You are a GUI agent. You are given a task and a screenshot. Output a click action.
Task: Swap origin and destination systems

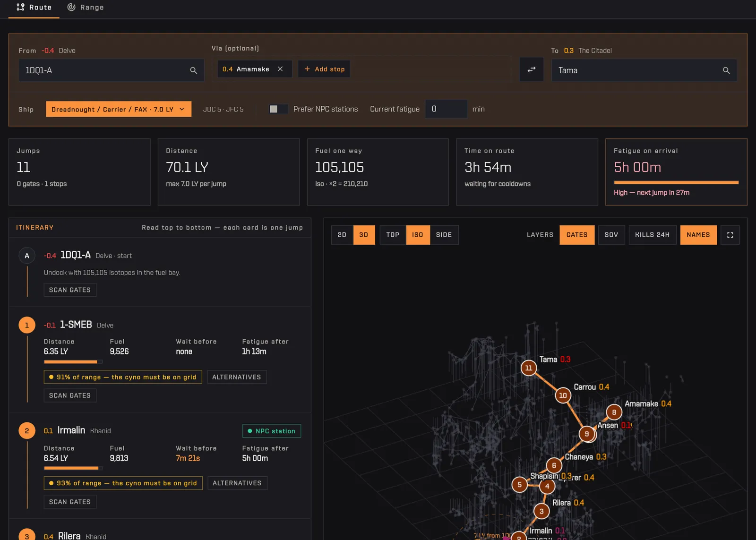532,69
